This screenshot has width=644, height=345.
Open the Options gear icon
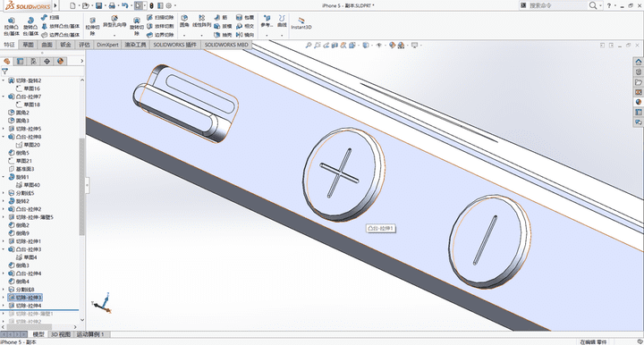[x=168, y=5]
